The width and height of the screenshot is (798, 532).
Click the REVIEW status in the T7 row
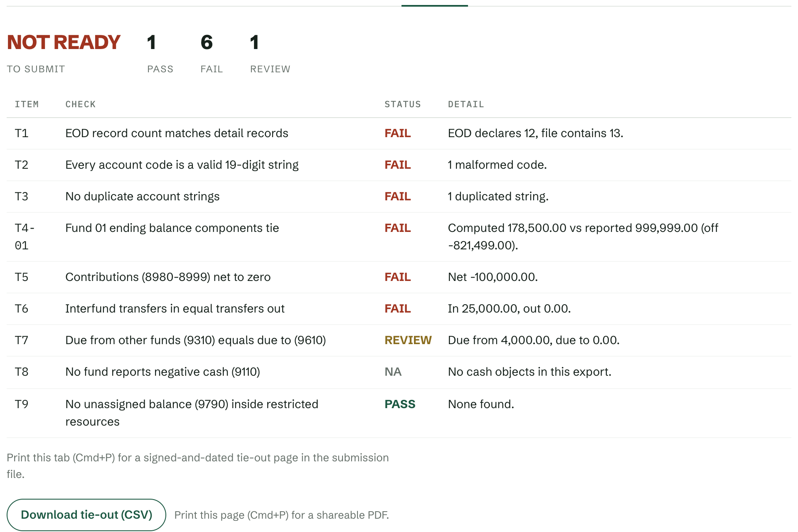point(408,340)
